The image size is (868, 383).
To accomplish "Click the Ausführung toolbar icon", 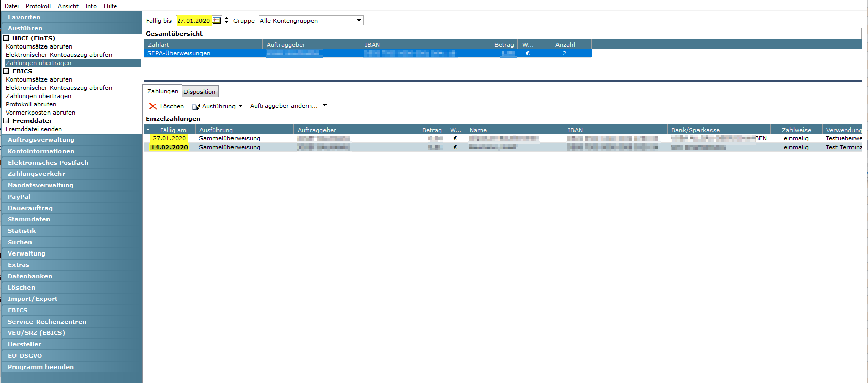I will click(196, 107).
